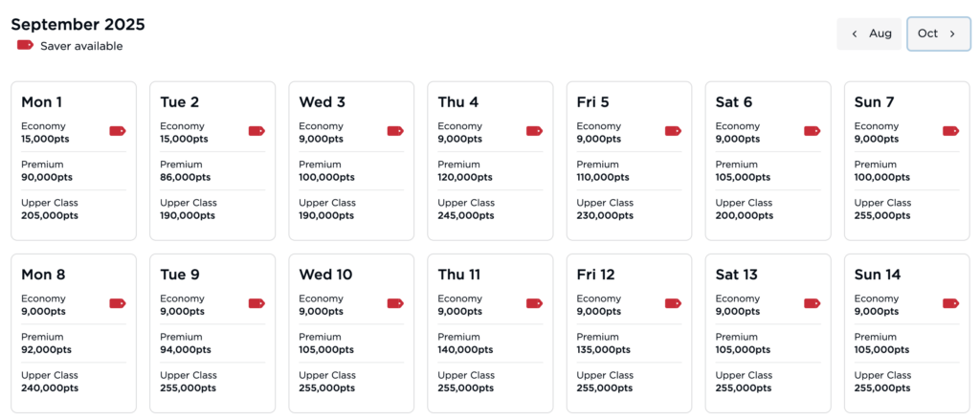Click the saver tag icon on Sun 7
Screen dimensions: 980x420
(x=950, y=131)
